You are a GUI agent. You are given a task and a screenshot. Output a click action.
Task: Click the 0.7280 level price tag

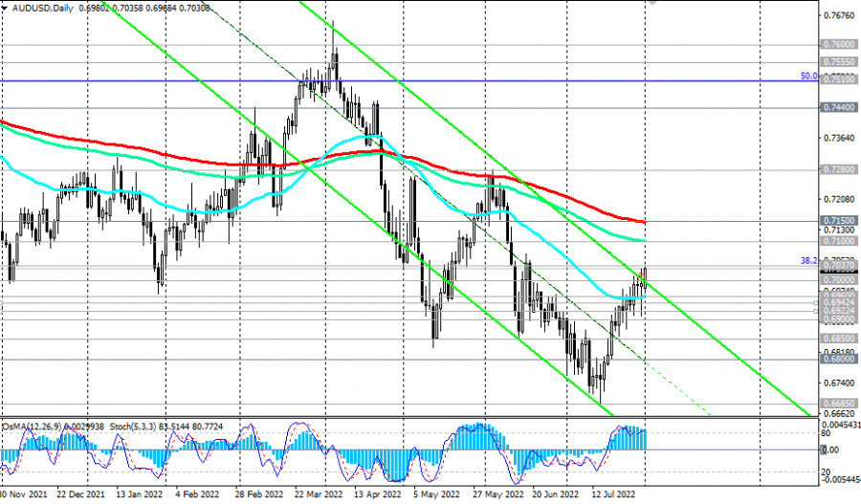pyautogui.click(x=837, y=170)
